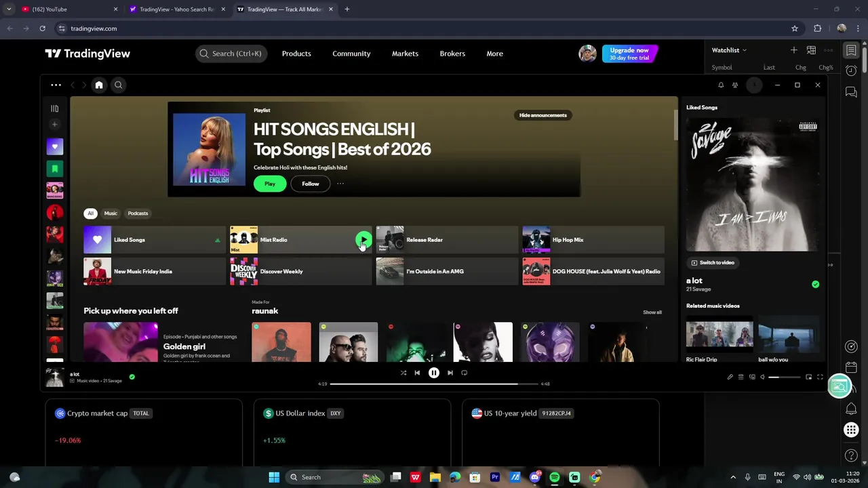This screenshot has height=488, width=868.
Task: Click the Windows Start button
Action: (x=274, y=477)
